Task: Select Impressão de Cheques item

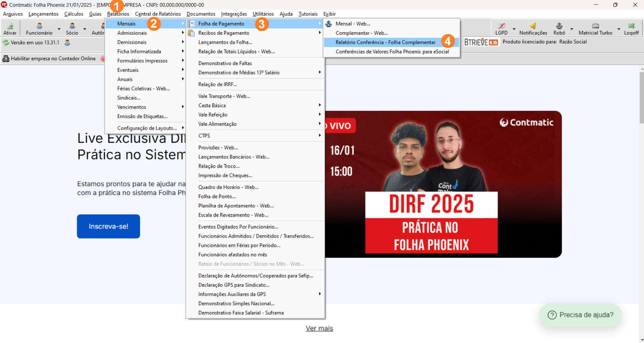Action: pyautogui.click(x=255, y=176)
